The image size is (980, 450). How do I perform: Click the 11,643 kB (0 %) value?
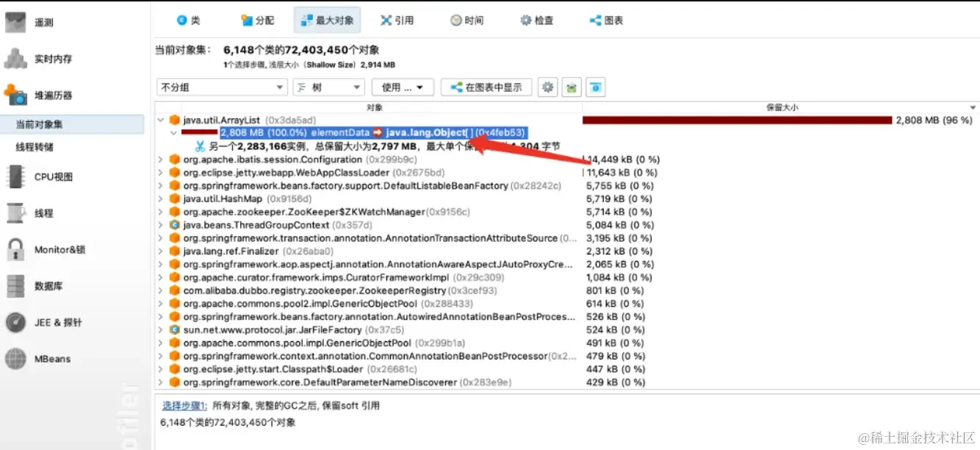pos(623,173)
